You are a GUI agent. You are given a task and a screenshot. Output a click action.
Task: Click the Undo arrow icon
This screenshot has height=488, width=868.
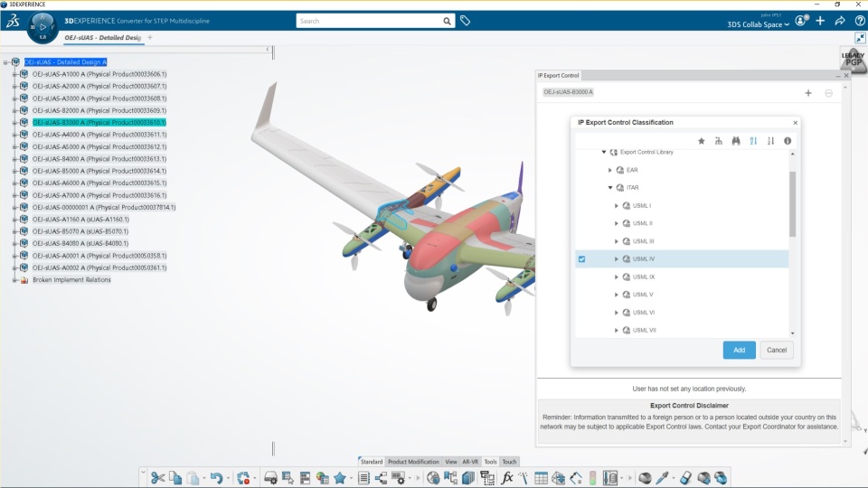(216, 478)
